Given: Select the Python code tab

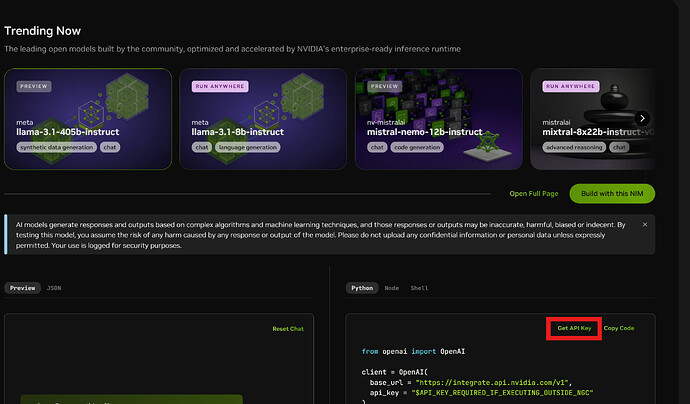Looking at the screenshot, I should pyautogui.click(x=362, y=288).
